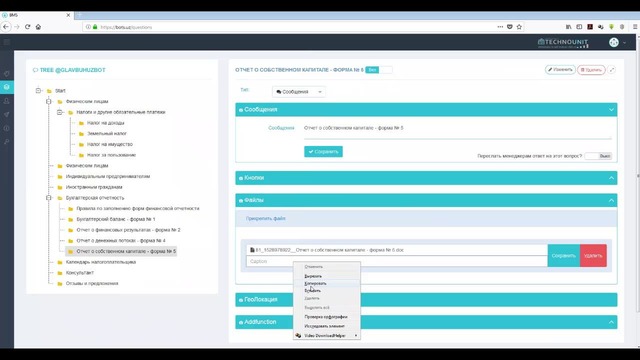The width and height of the screenshot is (640, 360).
Task: Bookmark this page with the star icon
Action: click(x=519, y=27)
